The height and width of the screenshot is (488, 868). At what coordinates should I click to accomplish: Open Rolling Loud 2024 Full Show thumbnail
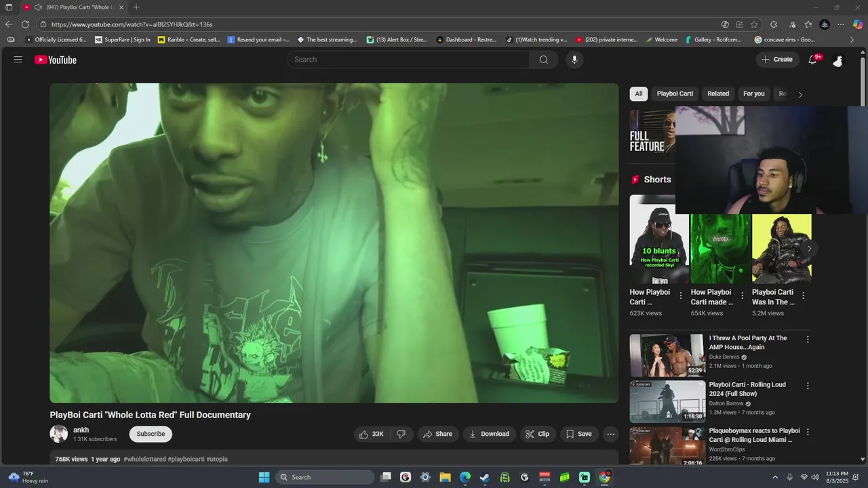click(667, 401)
